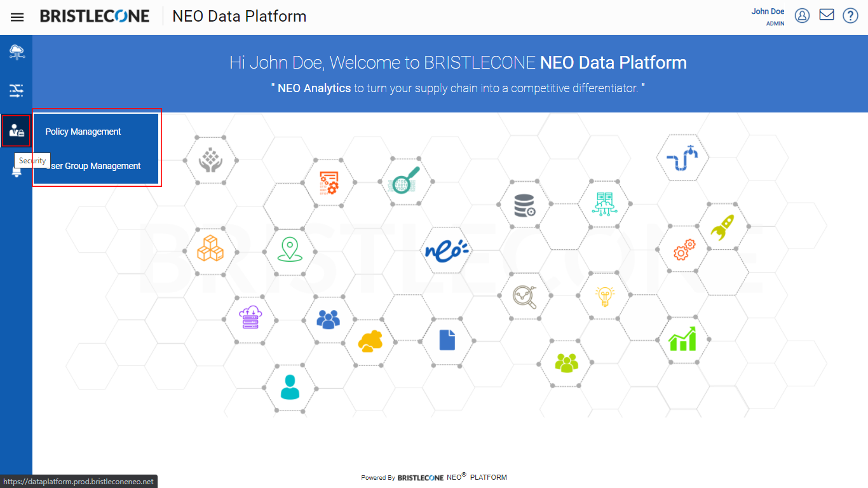Click the NEO Data Platform header title
This screenshot has height=488, width=868.
(x=240, y=17)
